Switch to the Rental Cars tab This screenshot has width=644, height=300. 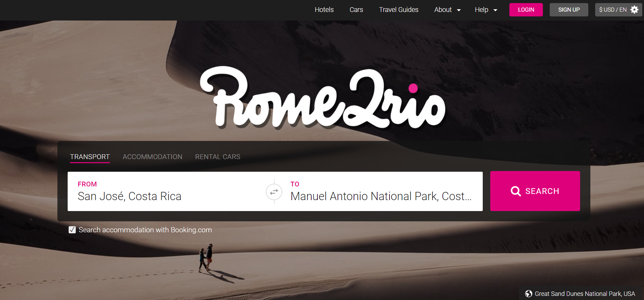[x=218, y=157]
